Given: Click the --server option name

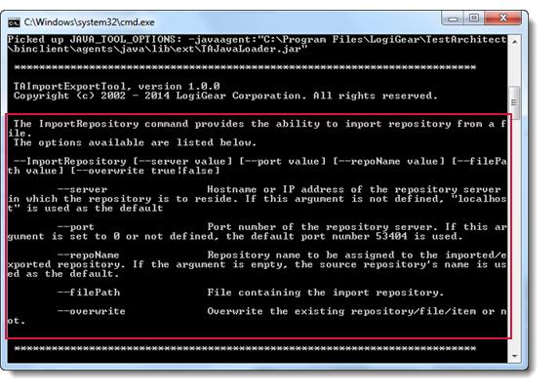Looking at the screenshot, I should pos(82,189).
